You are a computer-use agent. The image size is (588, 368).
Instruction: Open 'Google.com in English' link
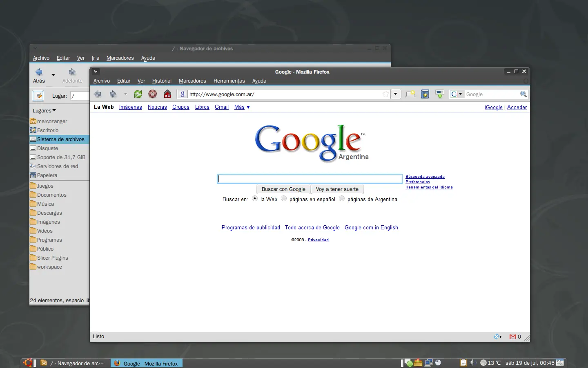click(371, 228)
